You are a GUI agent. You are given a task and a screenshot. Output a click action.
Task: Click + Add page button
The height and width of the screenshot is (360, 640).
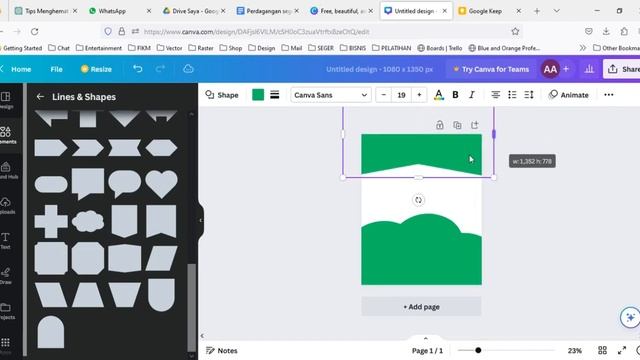point(421,307)
